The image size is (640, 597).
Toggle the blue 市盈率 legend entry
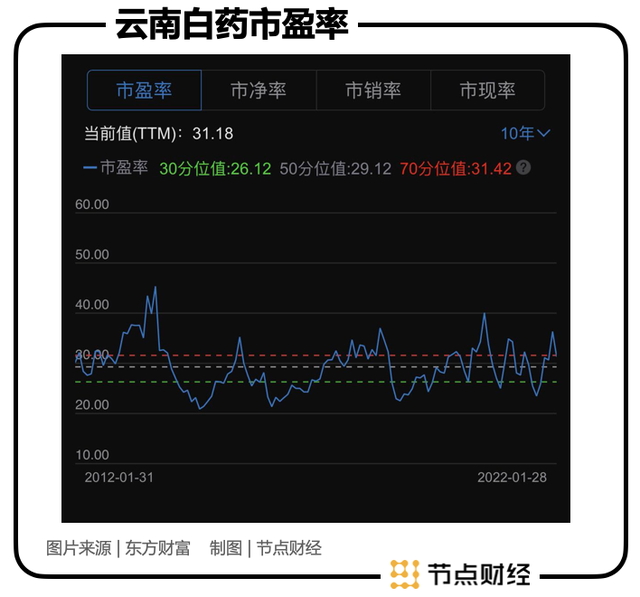(116, 168)
